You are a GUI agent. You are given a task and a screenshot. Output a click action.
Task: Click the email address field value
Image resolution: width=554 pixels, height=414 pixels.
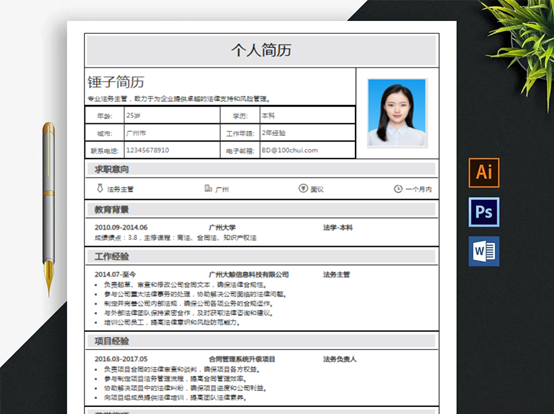coord(307,150)
